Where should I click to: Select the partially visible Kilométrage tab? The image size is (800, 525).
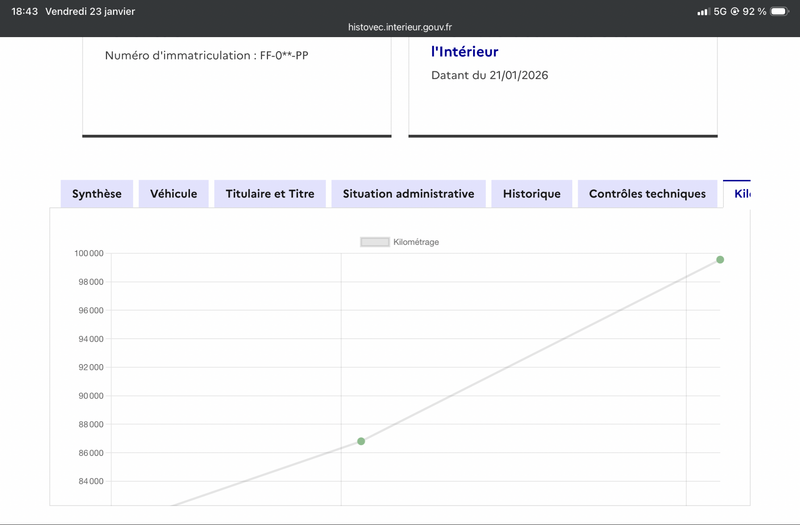(738, 194)
